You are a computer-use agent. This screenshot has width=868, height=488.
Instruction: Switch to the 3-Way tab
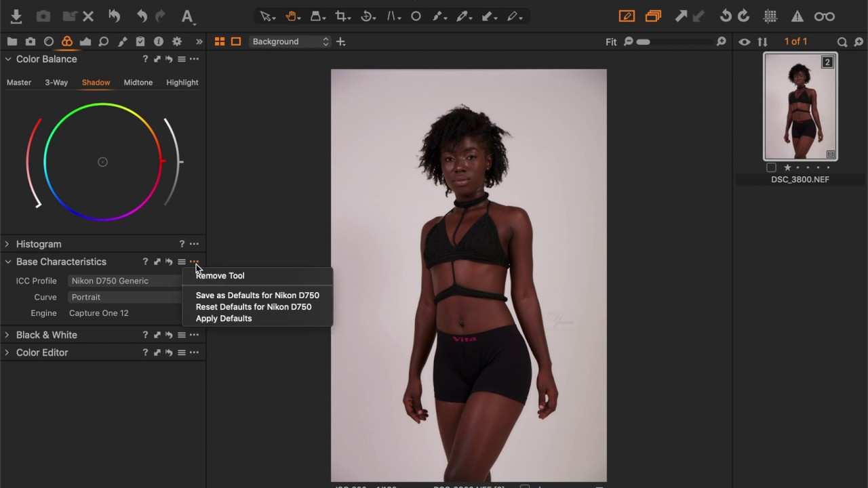(x=56, y=83)
